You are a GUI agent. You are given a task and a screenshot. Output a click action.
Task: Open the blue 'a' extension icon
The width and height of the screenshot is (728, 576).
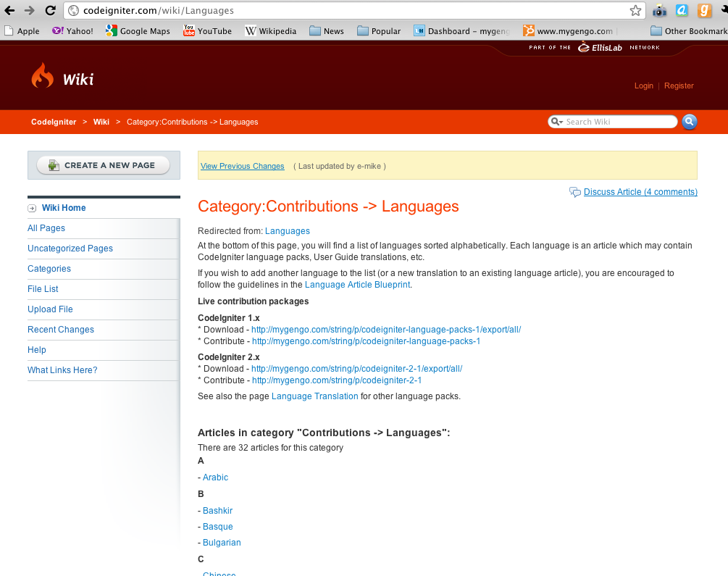click(682, 10)
